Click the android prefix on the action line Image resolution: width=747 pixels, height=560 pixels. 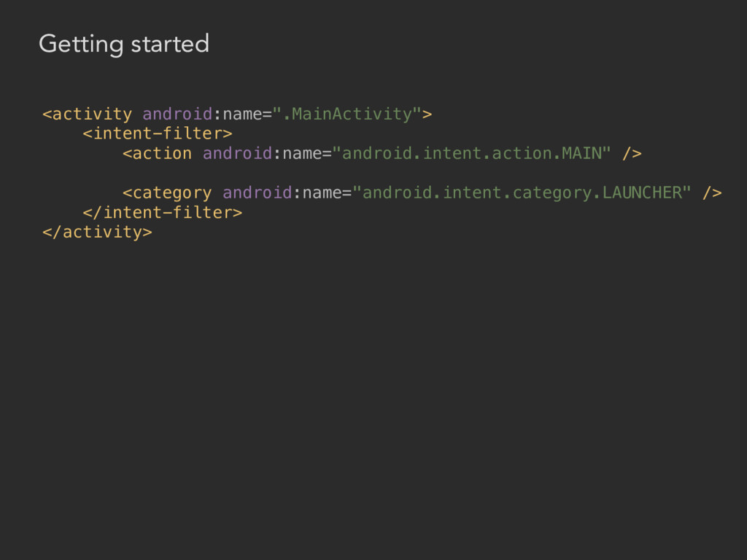(x=237, y=153)
